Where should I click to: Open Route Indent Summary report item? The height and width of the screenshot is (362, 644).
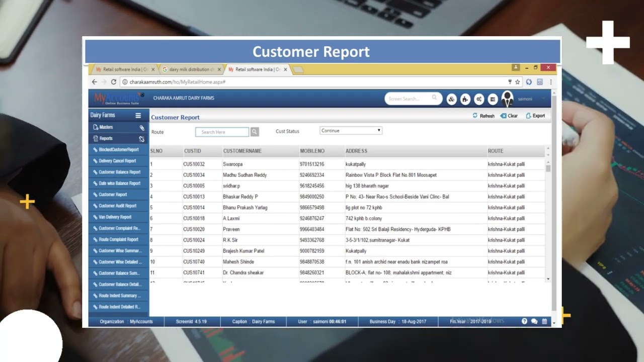coord(119,296)
